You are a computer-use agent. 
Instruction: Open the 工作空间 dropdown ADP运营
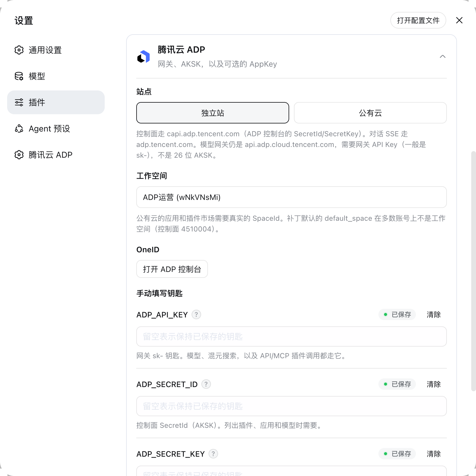(292, 197)
